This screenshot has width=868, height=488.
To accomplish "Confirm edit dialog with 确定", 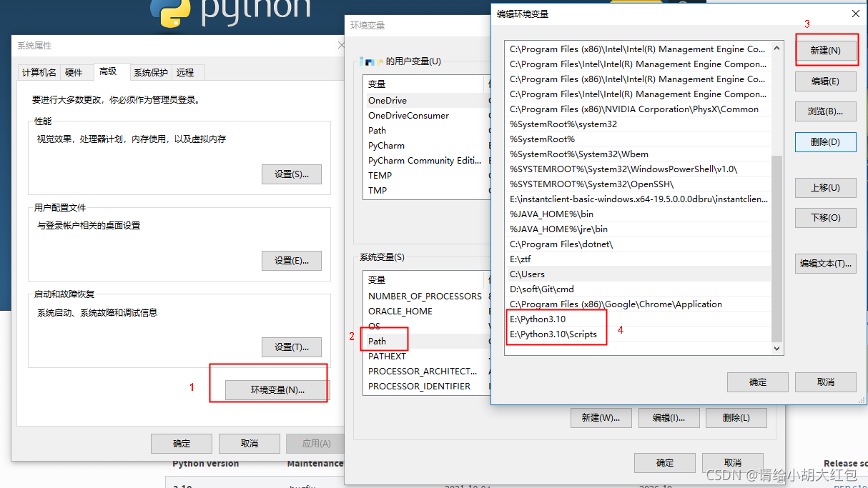I will point(758,382).
